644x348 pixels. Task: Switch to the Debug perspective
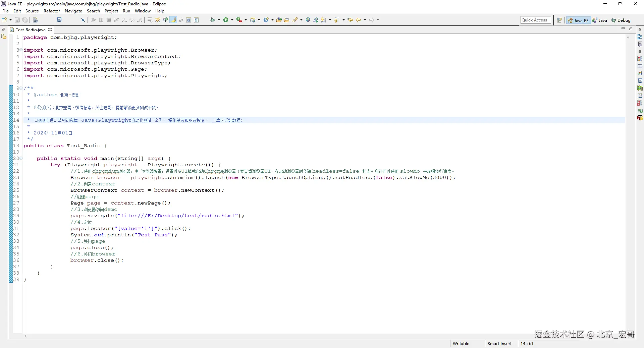[621, 20]
